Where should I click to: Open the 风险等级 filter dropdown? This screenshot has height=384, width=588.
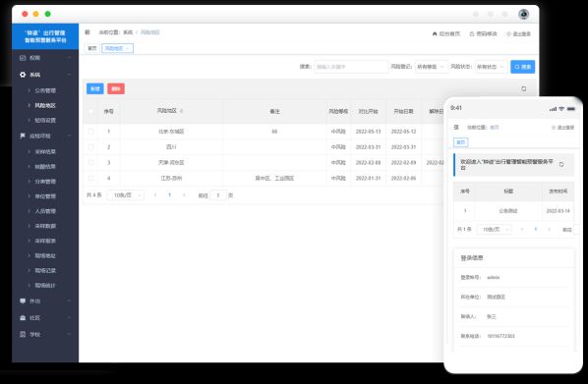[x=432, y=67]
